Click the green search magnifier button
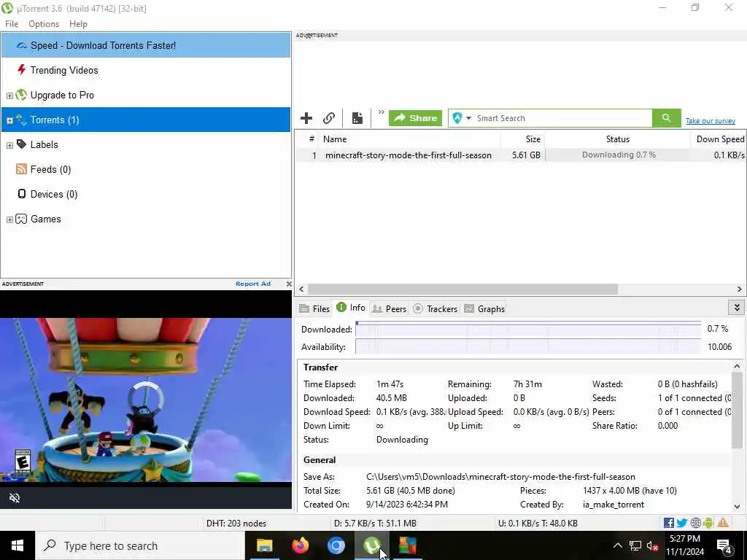 (667, 118)
